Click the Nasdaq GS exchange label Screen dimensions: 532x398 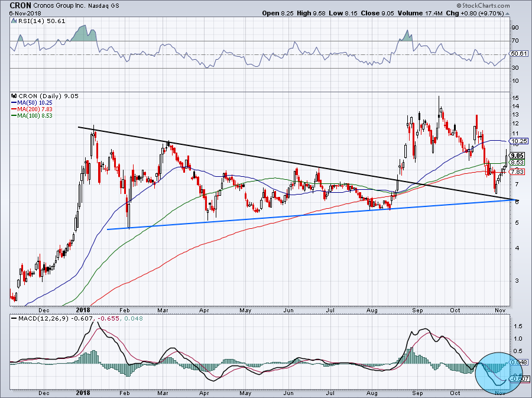[x=105, y=6]
